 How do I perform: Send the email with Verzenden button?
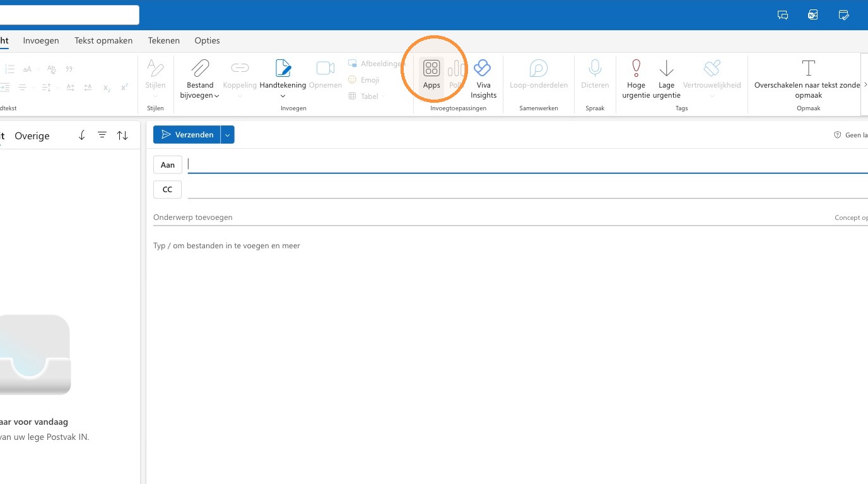tap(187, 134)
